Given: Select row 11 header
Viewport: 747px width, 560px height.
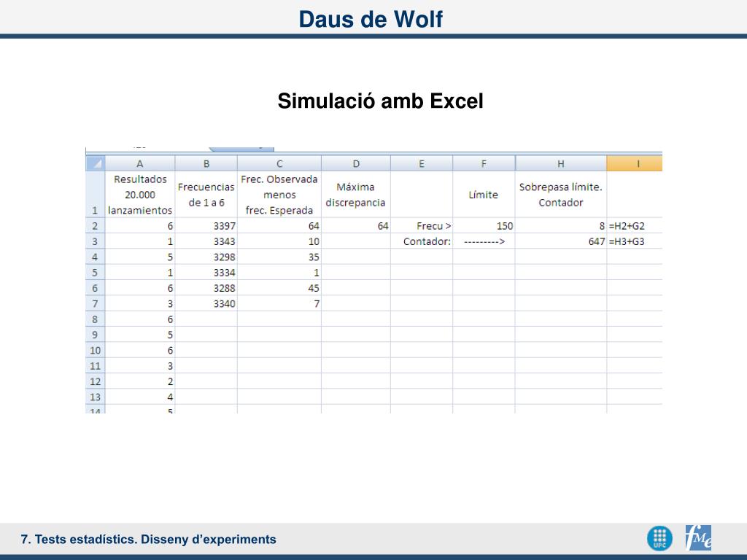Looking at the screenshot, I should pos(96,366).
